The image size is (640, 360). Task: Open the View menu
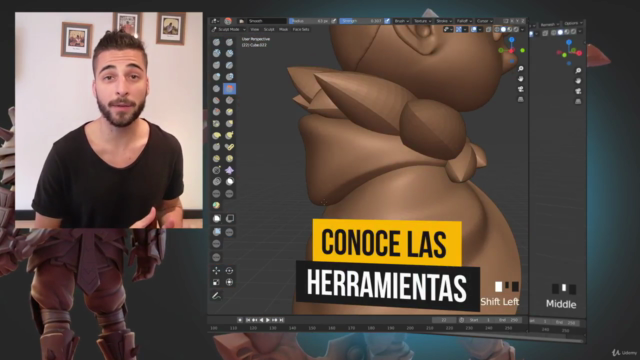coord(255,29)
